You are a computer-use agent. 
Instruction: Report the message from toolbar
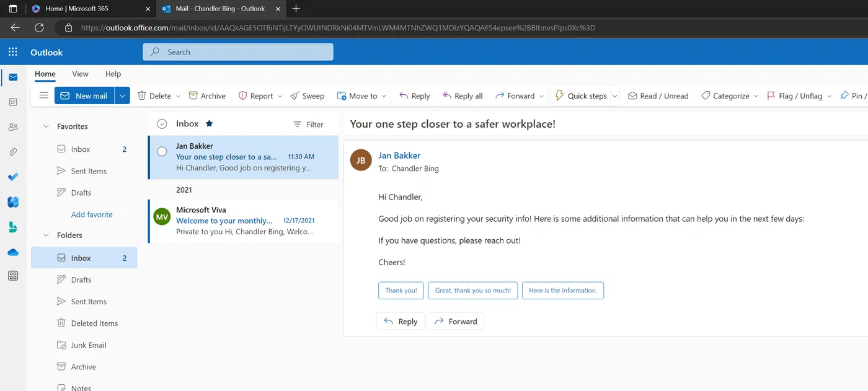click(255, 96)
